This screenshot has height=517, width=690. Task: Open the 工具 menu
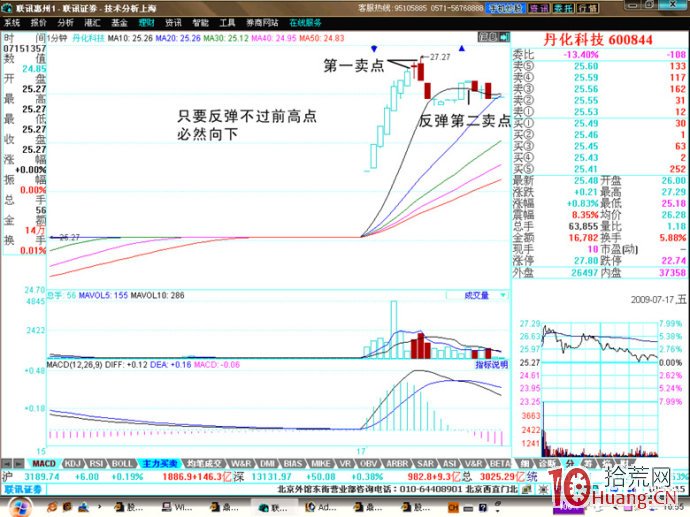pyautogui.click(x=228, y=23)
